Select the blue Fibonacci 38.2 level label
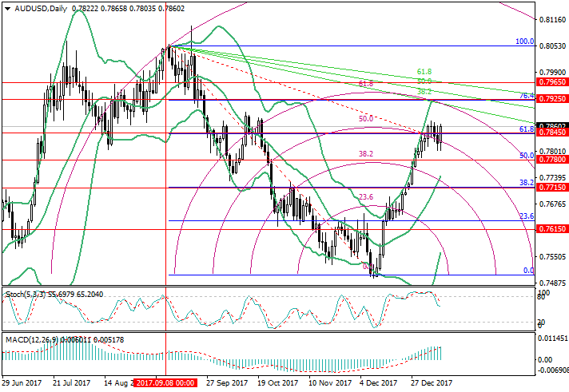 click(x=527, y=182)
